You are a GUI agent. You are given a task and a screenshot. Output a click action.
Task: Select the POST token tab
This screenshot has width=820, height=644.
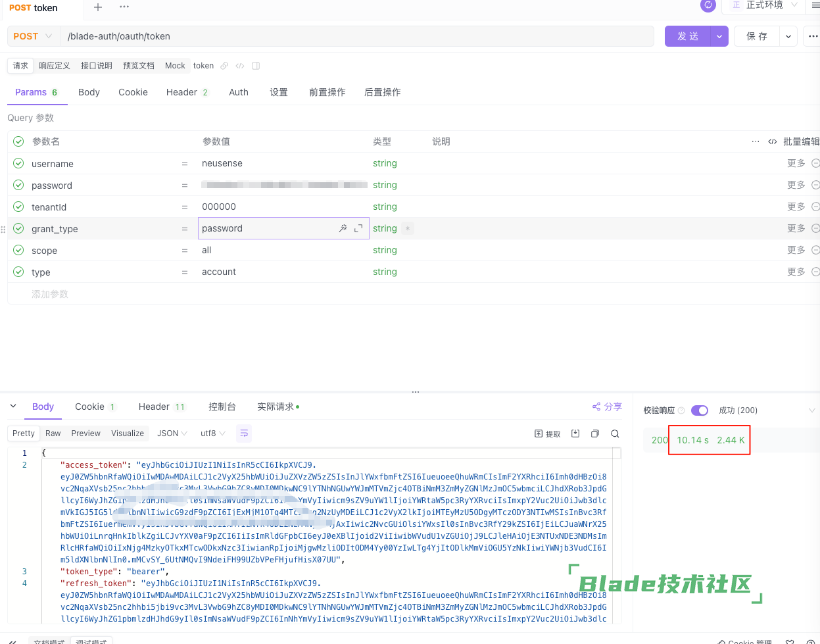pos(34,8)
